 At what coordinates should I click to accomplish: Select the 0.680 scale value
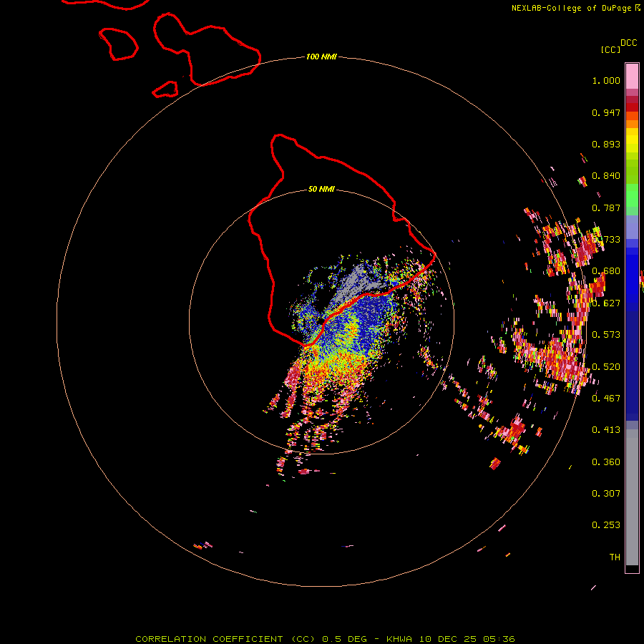pyautogui.click(x=606, y=271)
